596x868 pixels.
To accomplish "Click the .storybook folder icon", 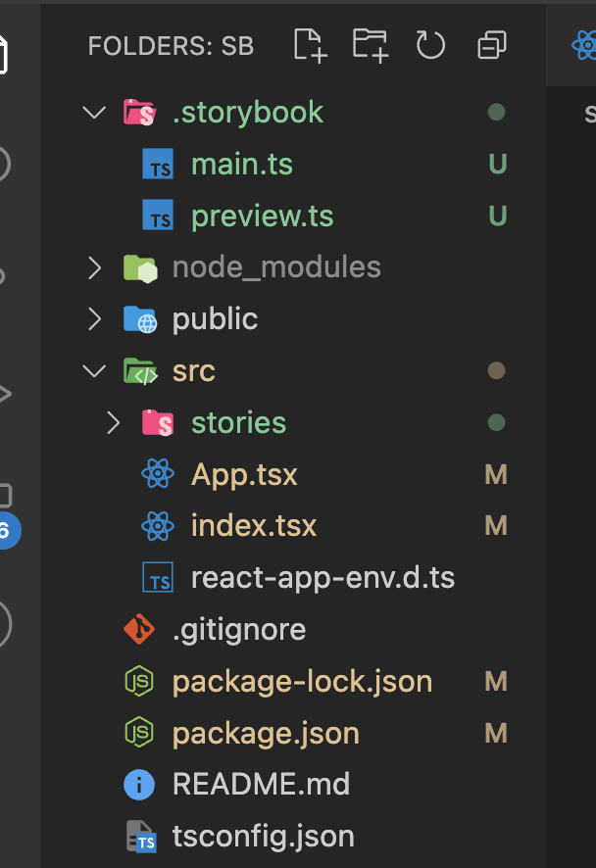I will (x=139, y=113).
